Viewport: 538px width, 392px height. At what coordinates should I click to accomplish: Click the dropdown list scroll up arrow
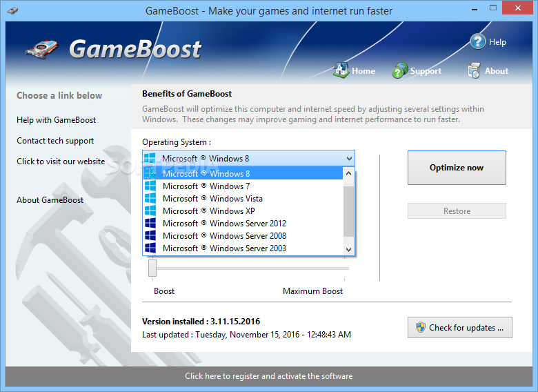click(348, 173)
